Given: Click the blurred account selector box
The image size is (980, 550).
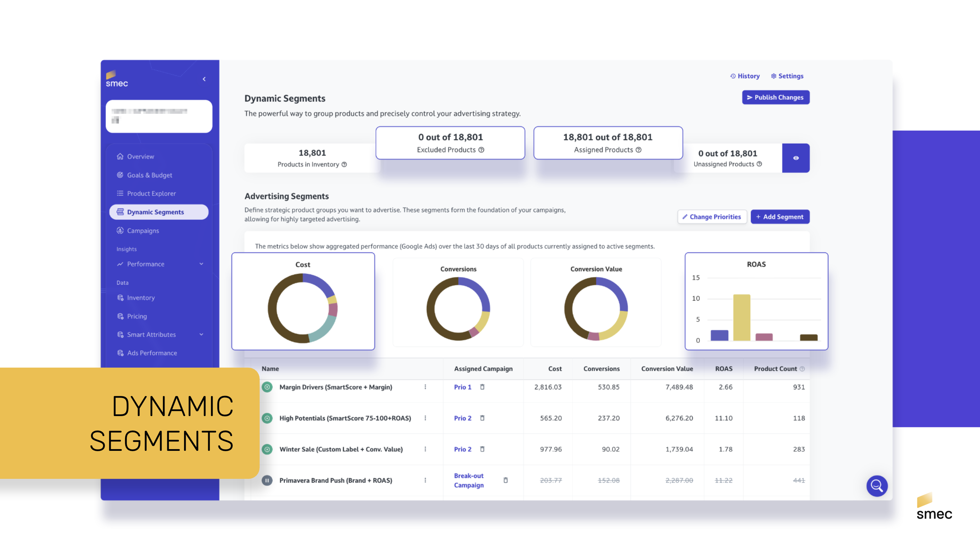Looking at the screenshot, I should pos(159,116).
